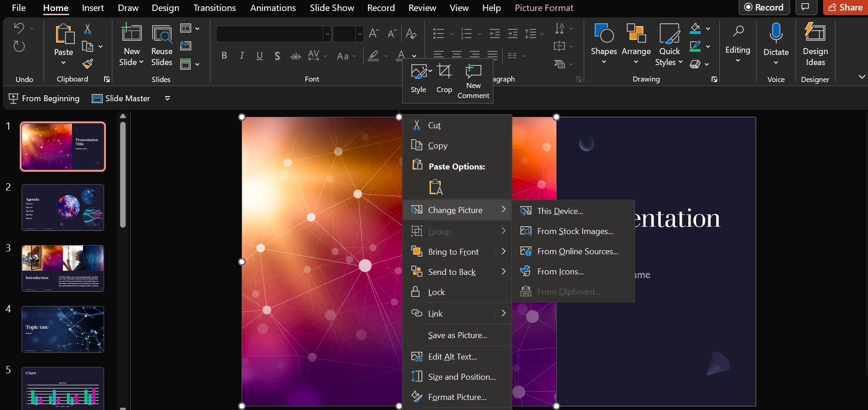Center align text
This screenshot has height=410, width=868.
coord(457,55)
